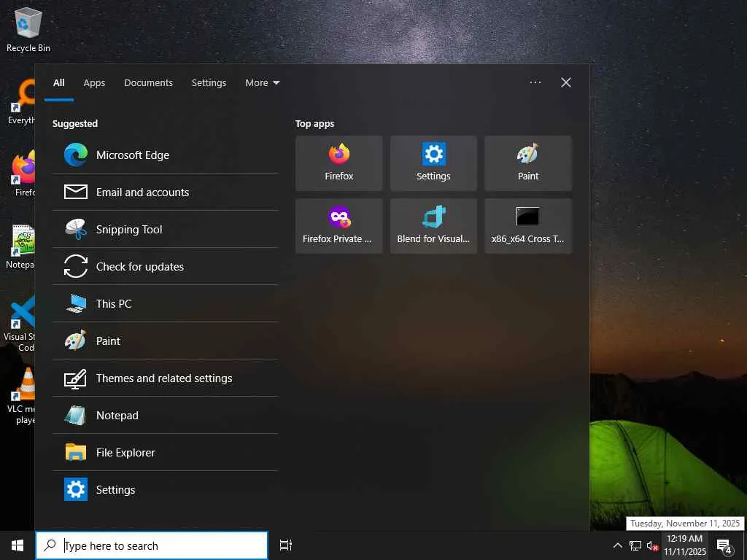Click the taskbar clock and date
This screenshot has height=560, width=747.
[684, 545]
